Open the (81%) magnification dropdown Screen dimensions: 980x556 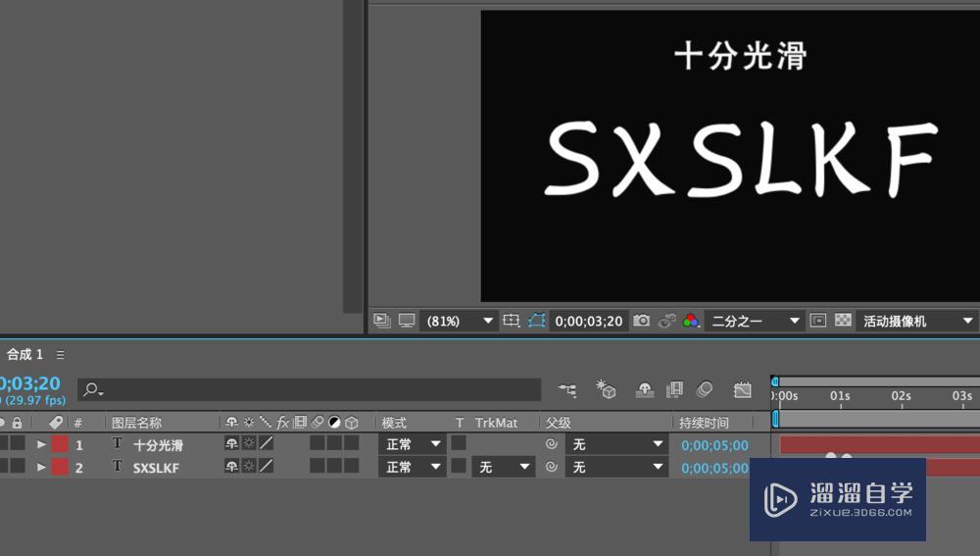[459, 321]
